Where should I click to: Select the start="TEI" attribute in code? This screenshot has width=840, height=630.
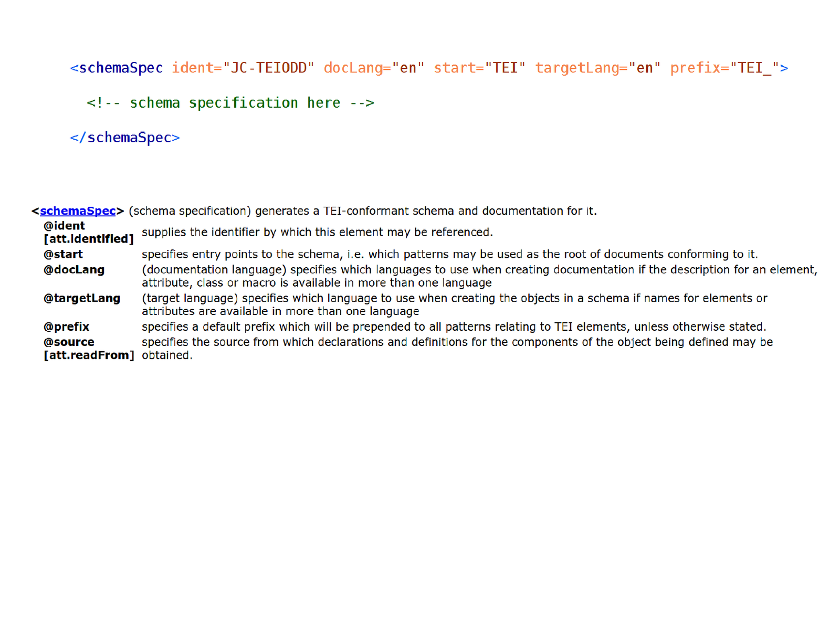click(x=479, y=68)
